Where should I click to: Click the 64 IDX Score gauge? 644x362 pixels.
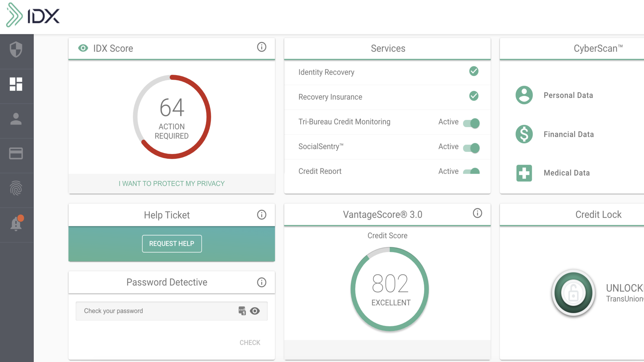click(x=172, y=117)
